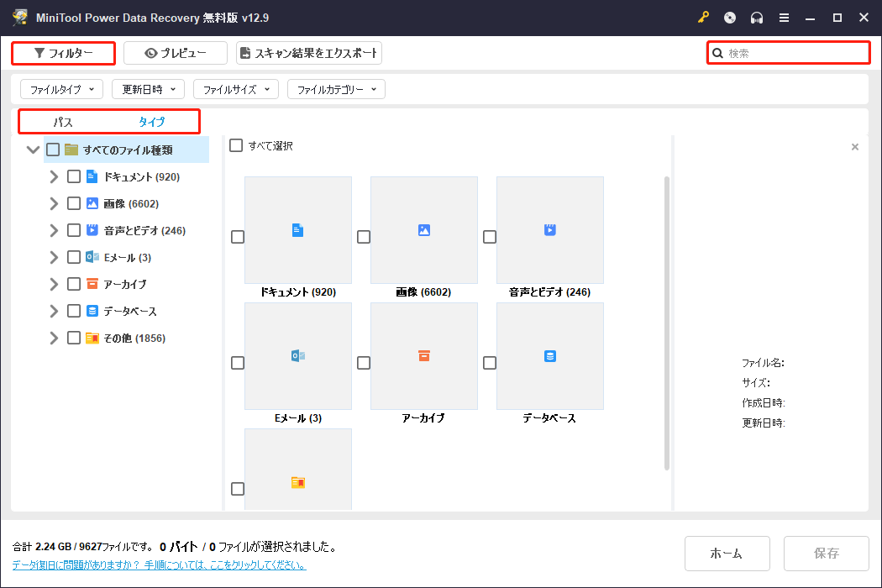Check the 音声とビデオ (246) tree checkbox
882x588 pixels.
coord(74,230)
